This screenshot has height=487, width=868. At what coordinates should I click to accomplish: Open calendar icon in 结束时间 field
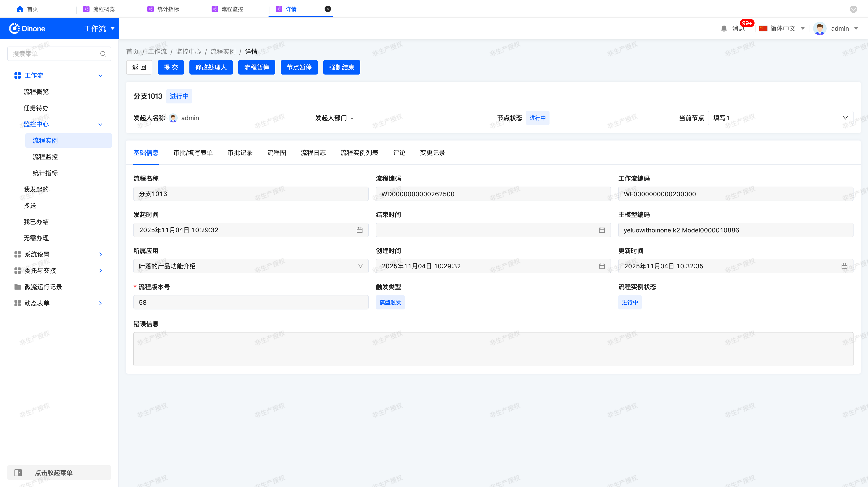602,230
